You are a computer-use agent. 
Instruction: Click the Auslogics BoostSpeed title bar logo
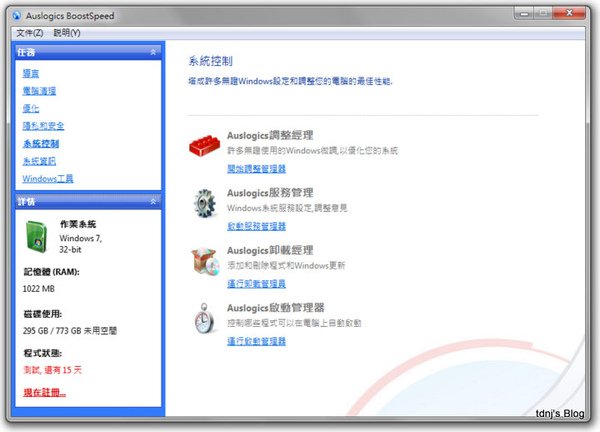[x=16, y=15]
